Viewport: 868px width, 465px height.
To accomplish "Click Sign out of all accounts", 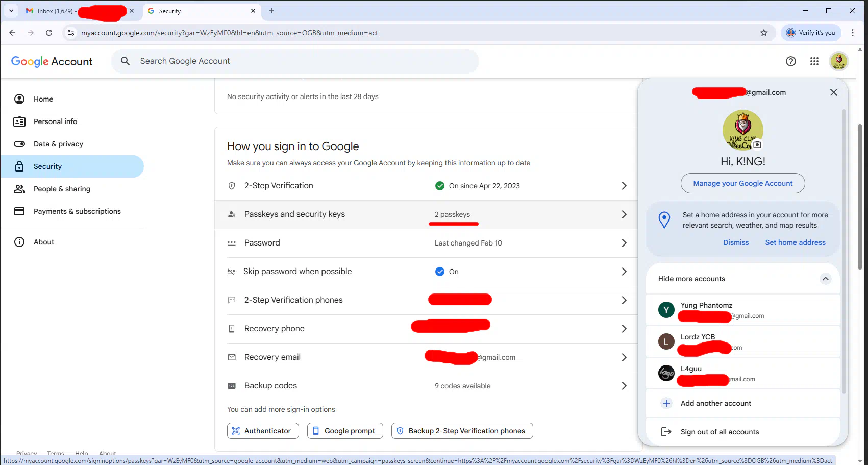I will [743, 432].
